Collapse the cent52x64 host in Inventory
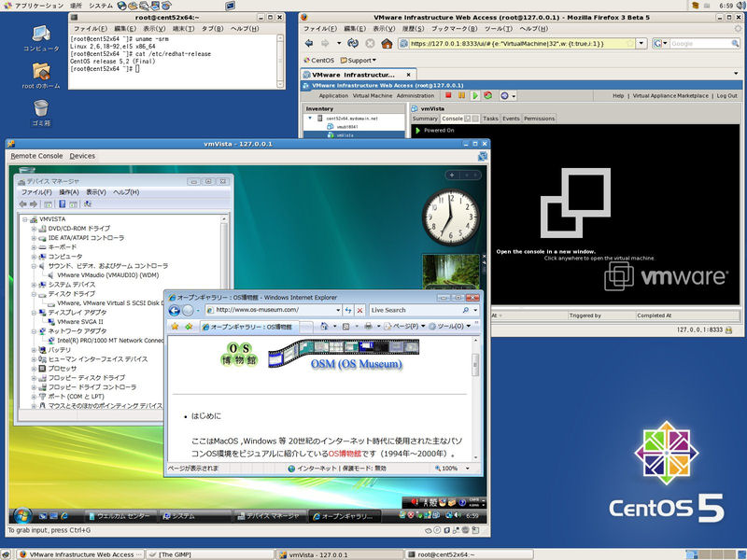Screen dimensions: 747x560 (310, 119)
